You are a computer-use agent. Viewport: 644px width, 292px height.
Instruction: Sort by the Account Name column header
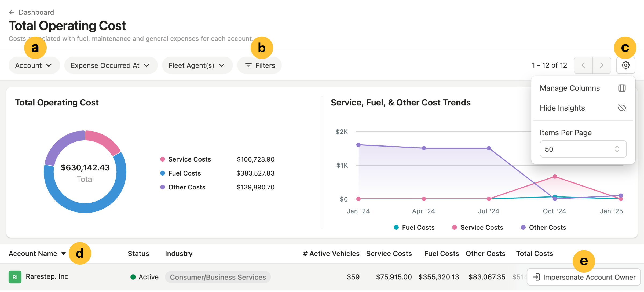[33, 254]
